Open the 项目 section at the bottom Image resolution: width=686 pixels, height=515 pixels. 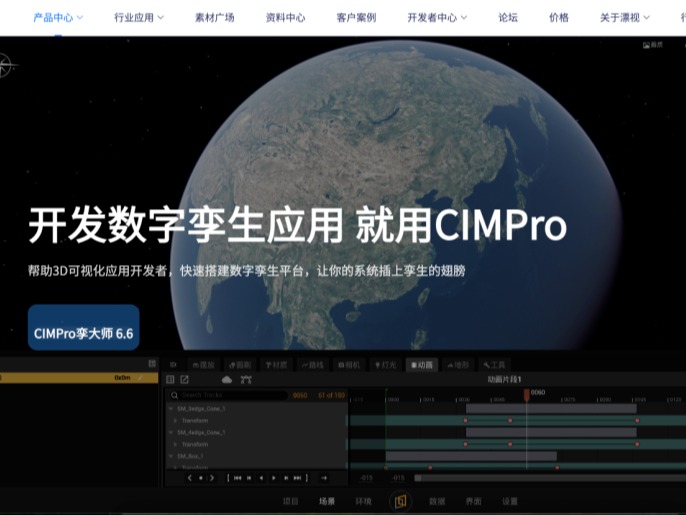290,501
